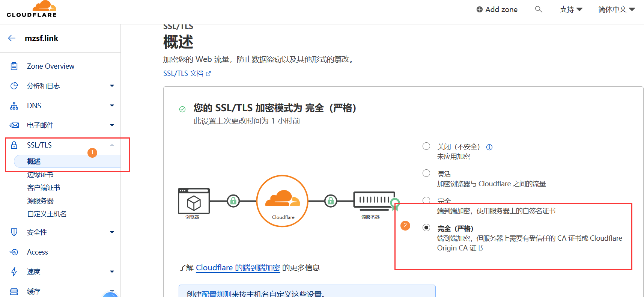Select the 灵活 encryption radio option
Screen dimensions: 644x297
tap(426, 173)
